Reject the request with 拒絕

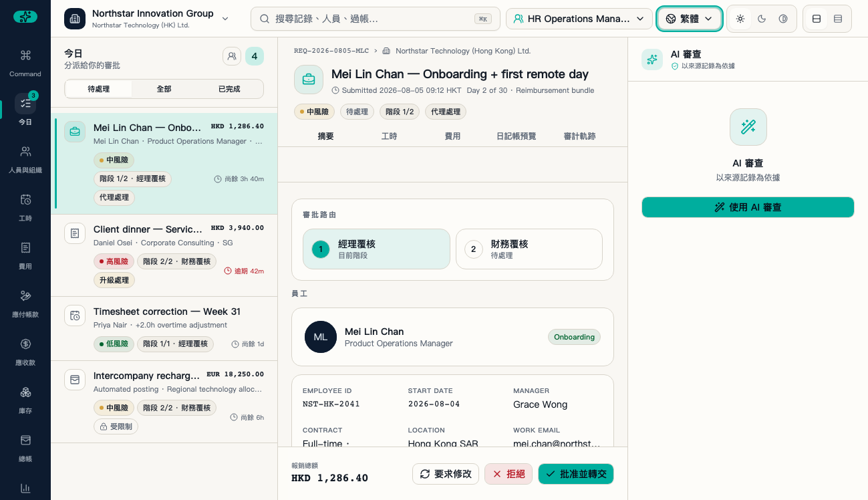[x=509, y=474]
